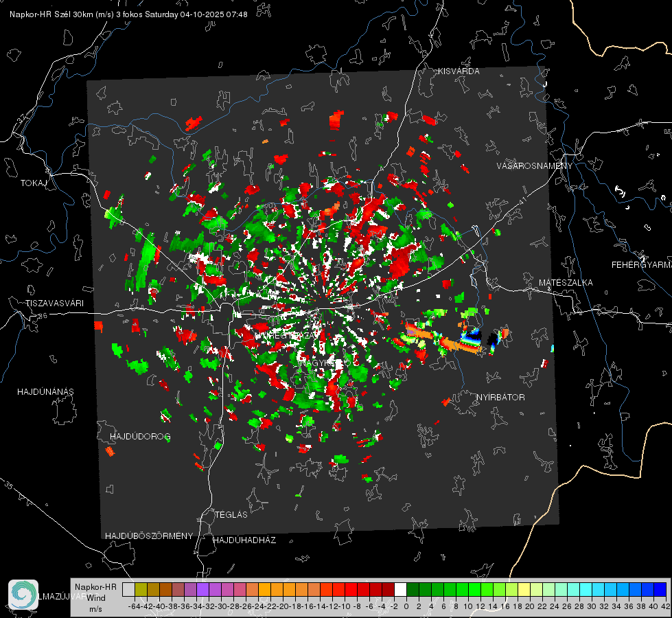
Task: Click the dark green swatch between 0 and 2
Action: (x=413, y=589)
